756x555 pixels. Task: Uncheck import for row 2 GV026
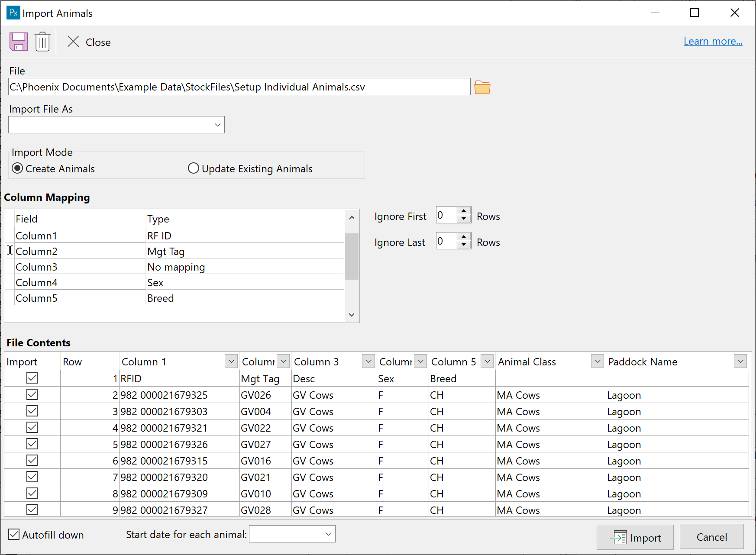pos(32,394)
